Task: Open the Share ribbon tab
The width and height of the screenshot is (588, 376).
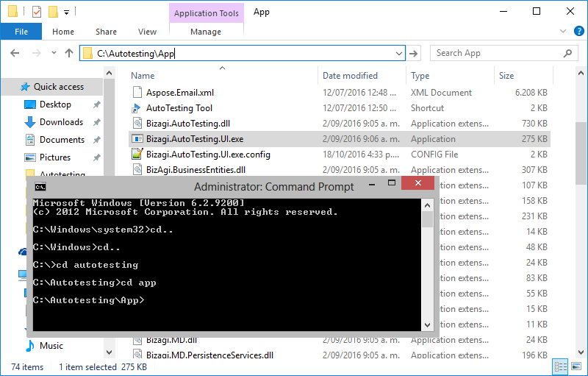Action: [106, 32]
